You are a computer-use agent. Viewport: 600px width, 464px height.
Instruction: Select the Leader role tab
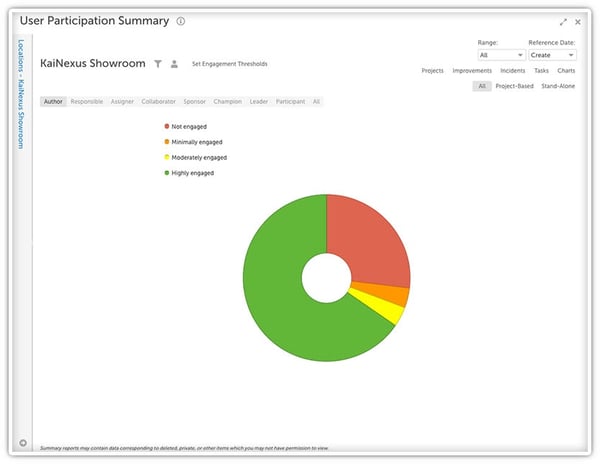coord(259,101)
